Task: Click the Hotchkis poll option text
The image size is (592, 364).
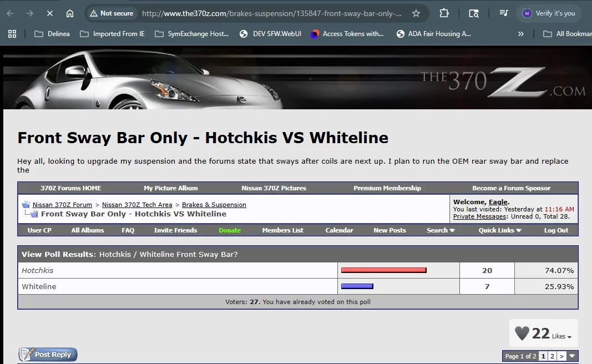Action: point(37,270)
